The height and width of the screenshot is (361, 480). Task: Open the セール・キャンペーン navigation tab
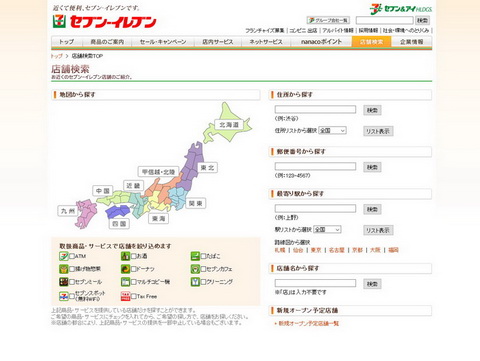tap(163, 42)
